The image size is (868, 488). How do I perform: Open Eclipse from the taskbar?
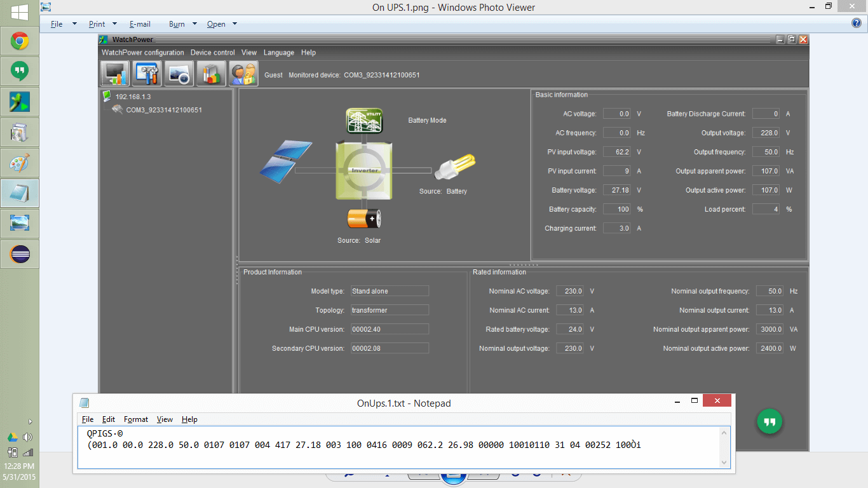click(x=19, y=254)
